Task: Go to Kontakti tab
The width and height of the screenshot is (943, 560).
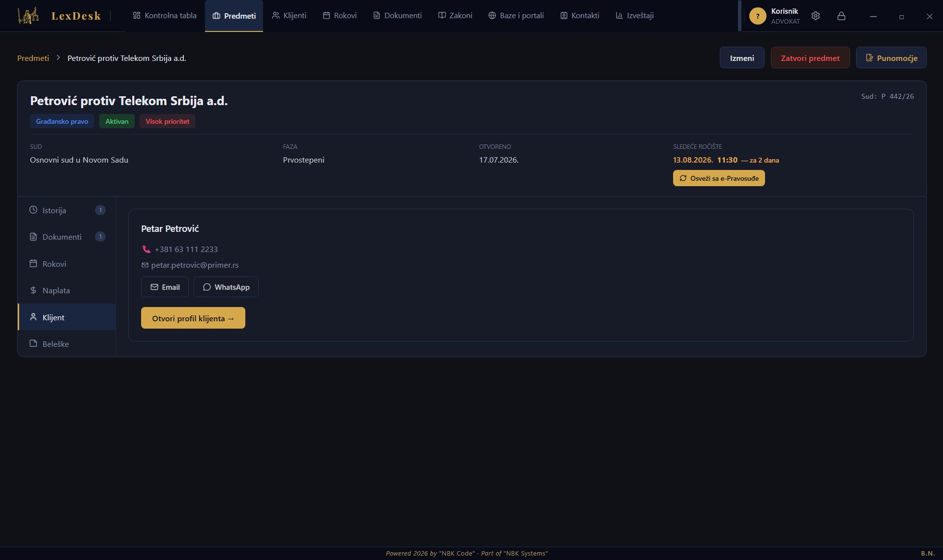Action: click(x=580, y=16)
